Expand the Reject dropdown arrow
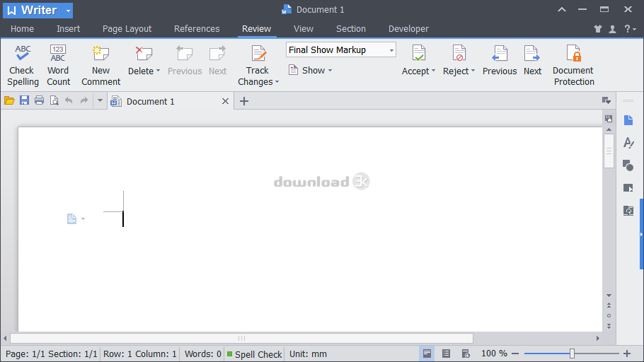This screenshot has height=362, width=644. click(x=473, y=71)
